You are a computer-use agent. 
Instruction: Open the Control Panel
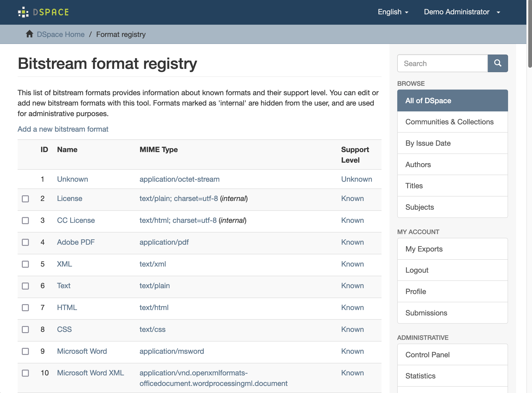coord(427,355)
